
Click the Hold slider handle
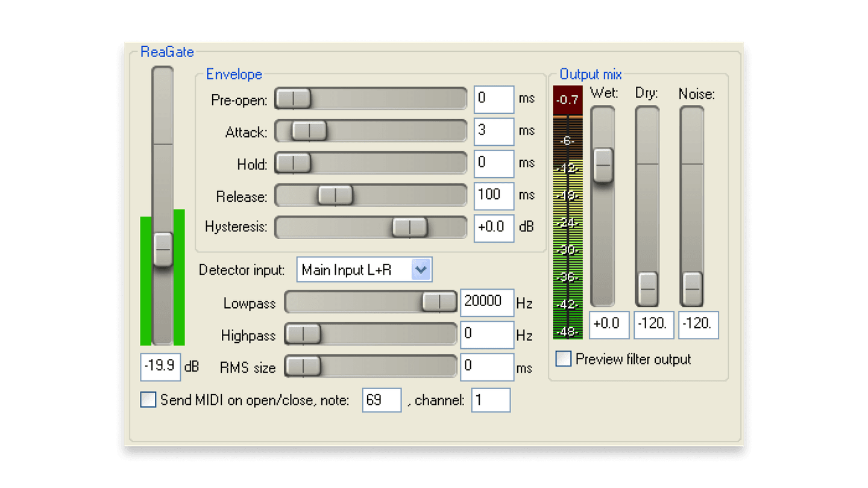point(294,163)
